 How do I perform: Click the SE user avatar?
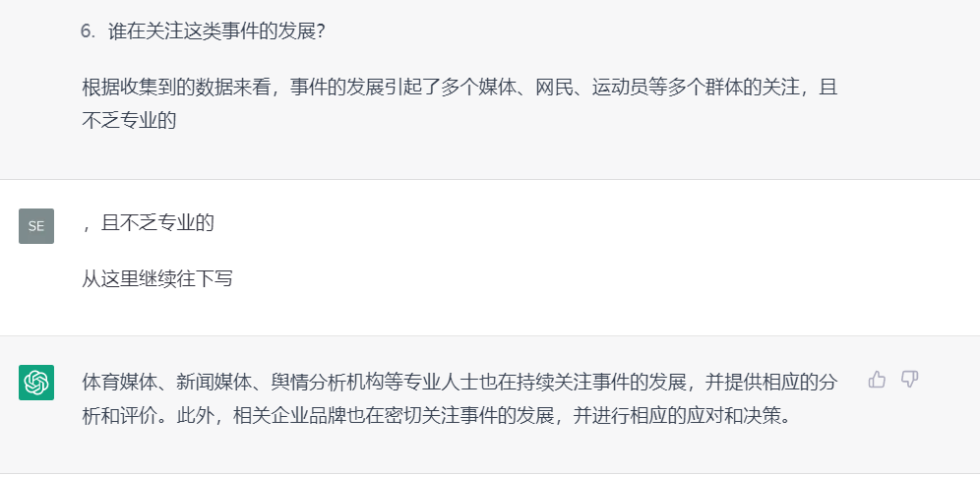coord(36,226)
